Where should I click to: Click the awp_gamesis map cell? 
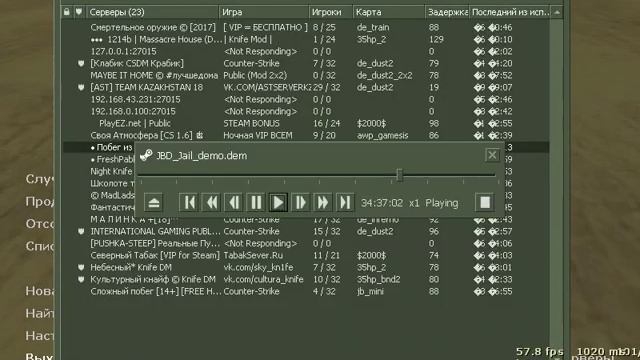382,136
